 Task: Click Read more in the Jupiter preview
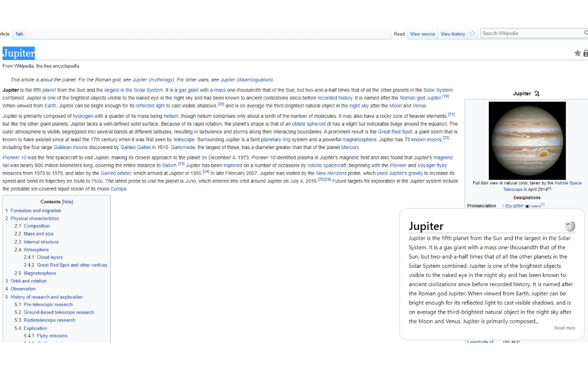[565, 328]
